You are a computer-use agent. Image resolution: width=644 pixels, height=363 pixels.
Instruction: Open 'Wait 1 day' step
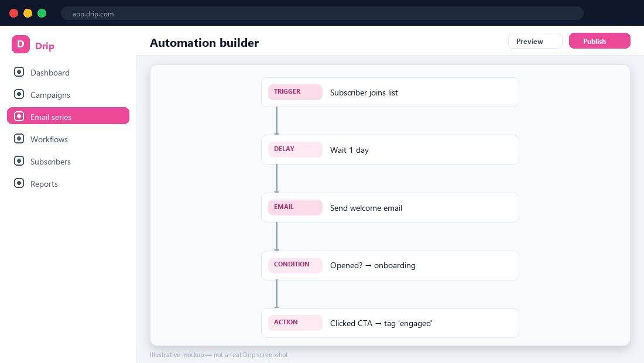(390, 150)
